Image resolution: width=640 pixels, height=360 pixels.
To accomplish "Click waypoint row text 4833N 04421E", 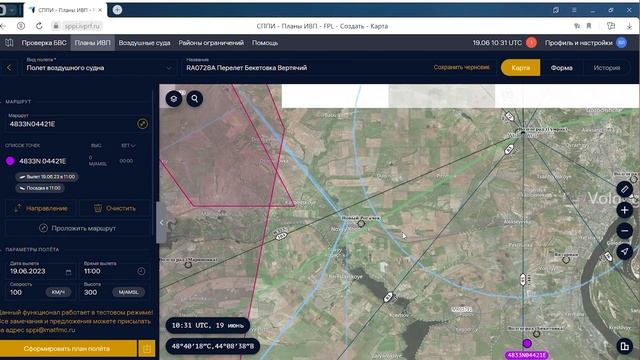I will click(x=42, y=161).
